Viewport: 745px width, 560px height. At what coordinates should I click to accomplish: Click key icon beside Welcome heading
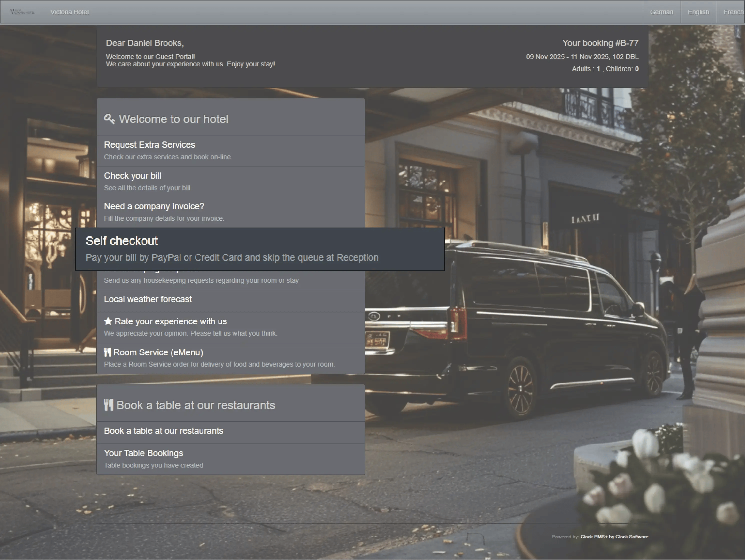click(x=109, y=119)
